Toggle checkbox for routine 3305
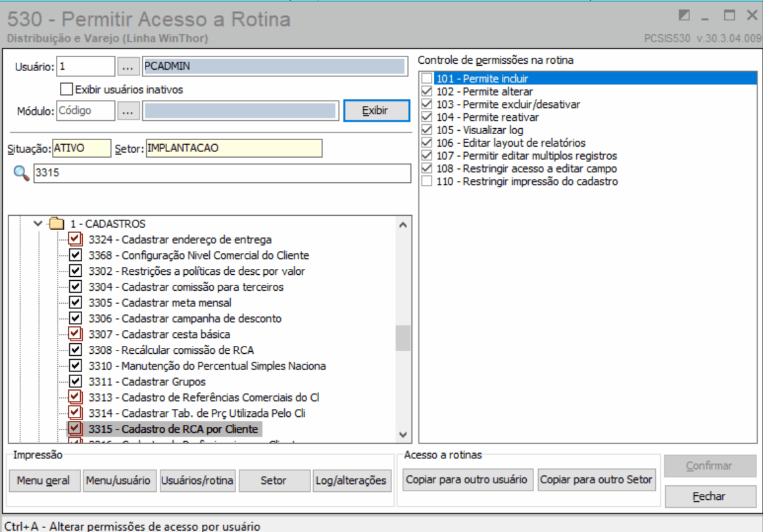763x532 pixels. pyautogui.click(x=75, y=302)
